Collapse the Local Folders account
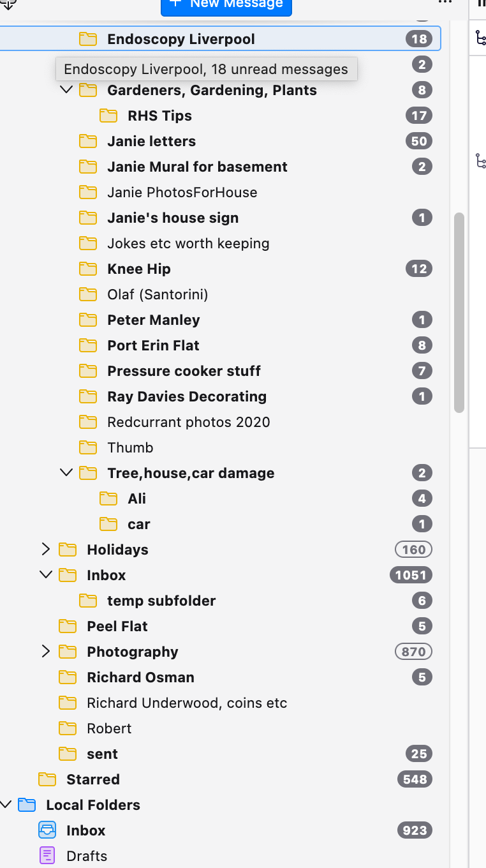486x868 pixels. click(6, 805)
